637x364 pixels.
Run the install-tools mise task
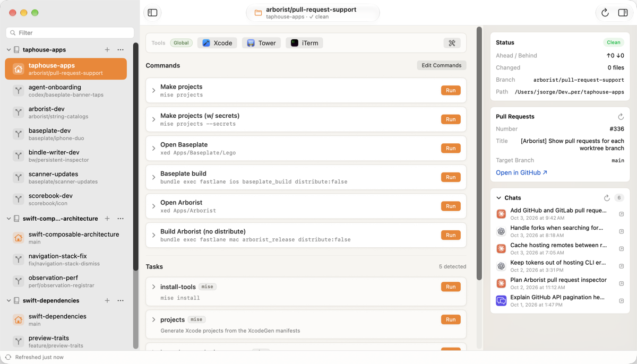click(451, 287)
